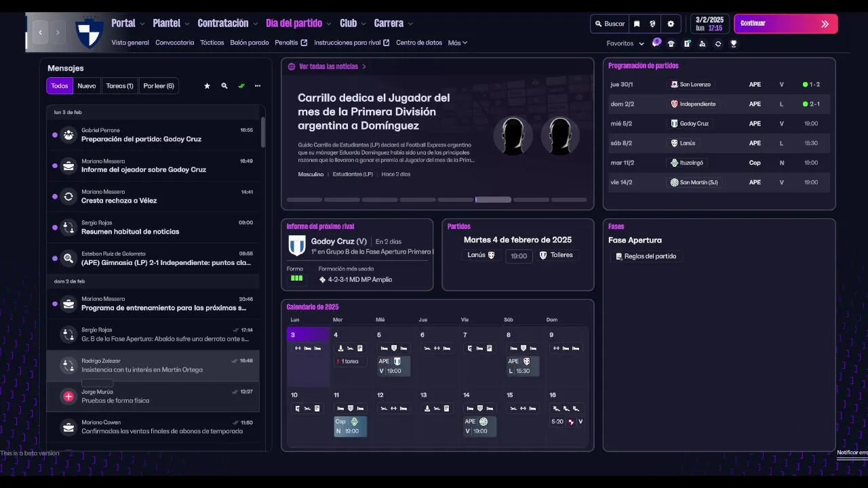Screen dimensions: 868x488
Task: Click the Jorge Murúa medical cross icon
Action: pos(68,396)
